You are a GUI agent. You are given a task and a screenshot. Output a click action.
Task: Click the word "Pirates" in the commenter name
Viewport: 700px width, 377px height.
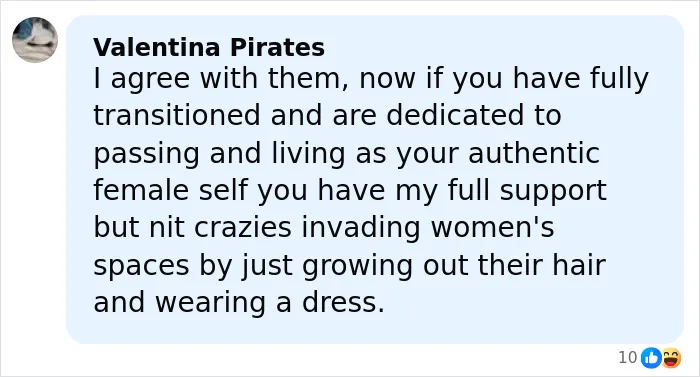point(277,47)
